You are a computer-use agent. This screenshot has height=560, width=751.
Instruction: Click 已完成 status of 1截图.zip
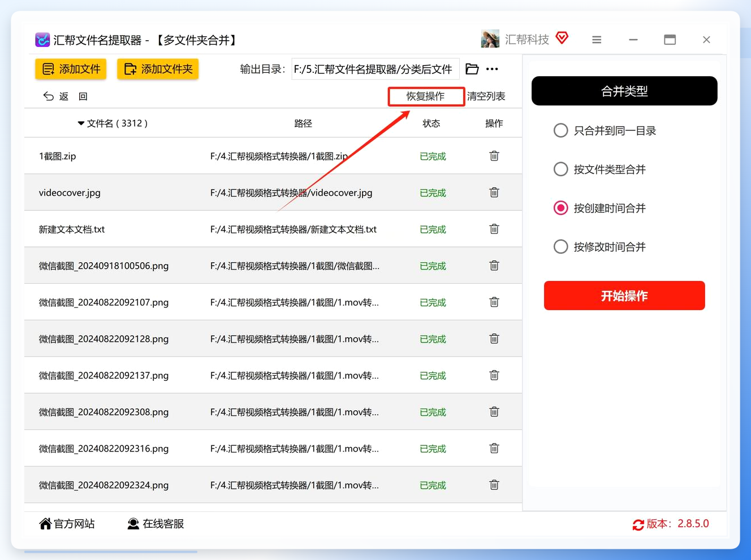pos(433,157)
